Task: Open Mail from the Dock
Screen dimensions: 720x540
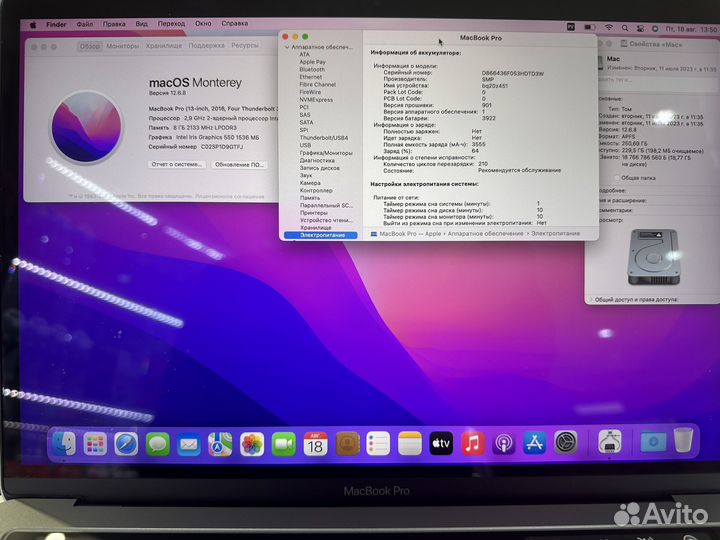Action: [189, 444]
